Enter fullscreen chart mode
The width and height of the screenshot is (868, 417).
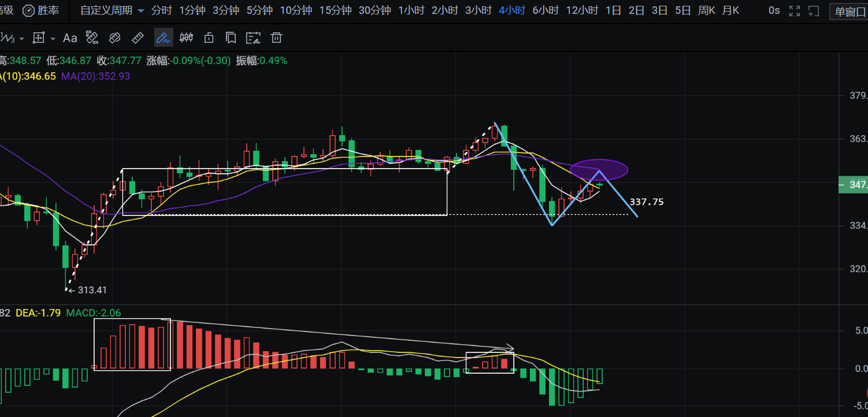click(x=795, y=11)
